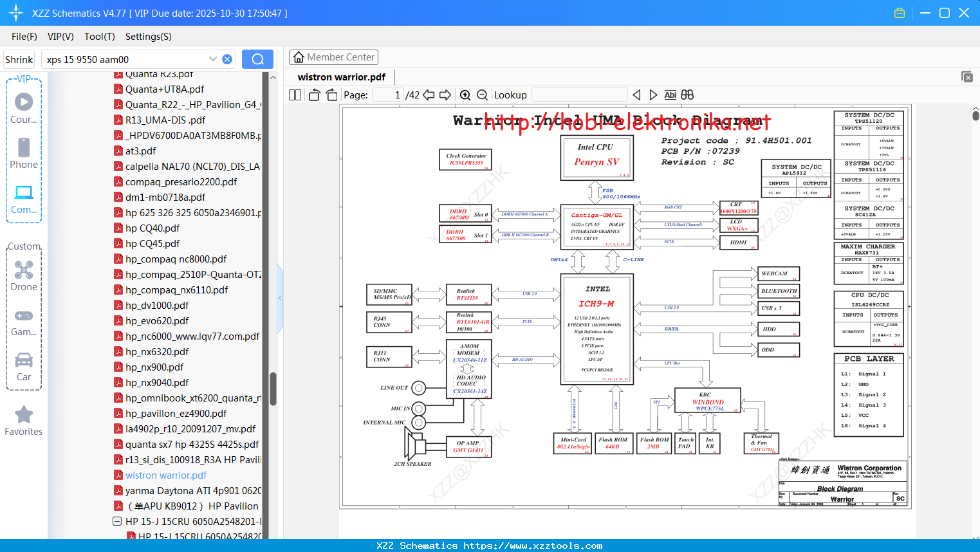The image size is (980, 552).
Task: Rotate page clockwise
Action: tap(331, 95)
